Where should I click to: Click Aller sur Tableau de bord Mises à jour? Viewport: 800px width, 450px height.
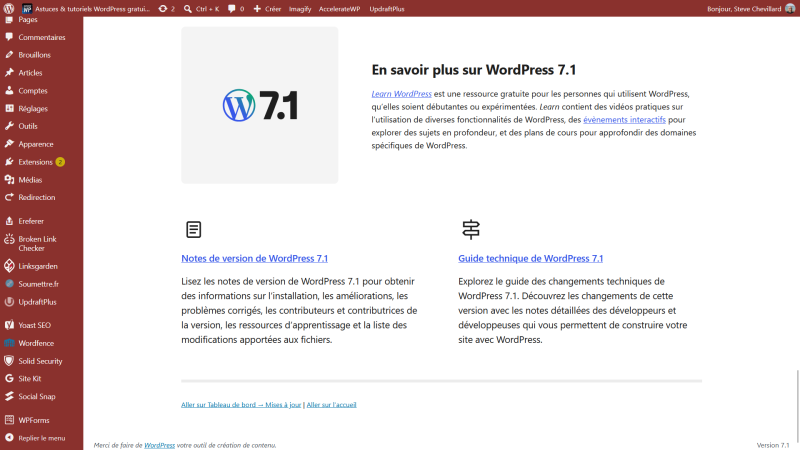[241, 405]
